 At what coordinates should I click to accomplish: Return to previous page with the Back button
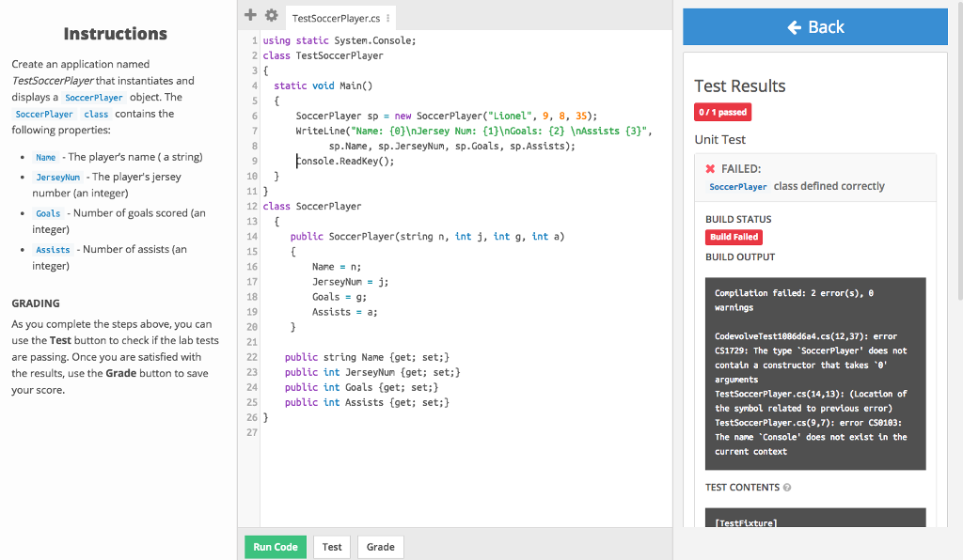pos(814,26)
